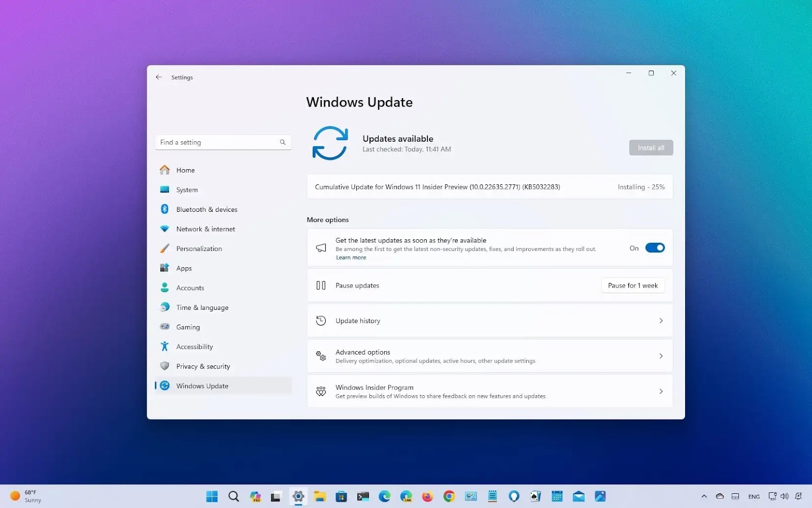The height and width of the screenshot is (508, 812).
Task: Click Pause for 1 week
Action: pyautogui.click(x=633, y=285)
